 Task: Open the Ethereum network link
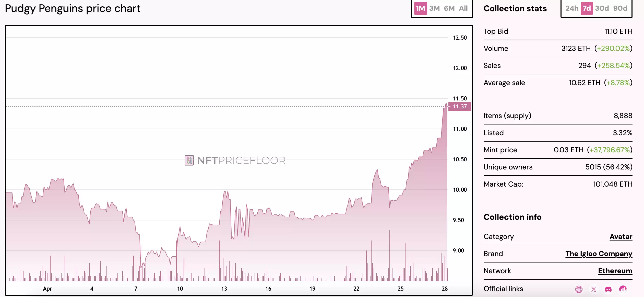pyautogui.click(x=615, y=271)
